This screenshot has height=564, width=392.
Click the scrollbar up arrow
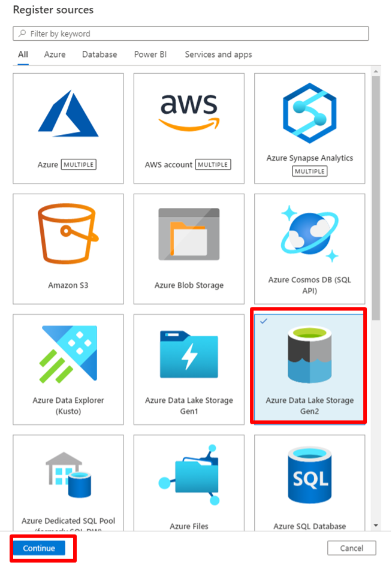(x=376, y=71)
